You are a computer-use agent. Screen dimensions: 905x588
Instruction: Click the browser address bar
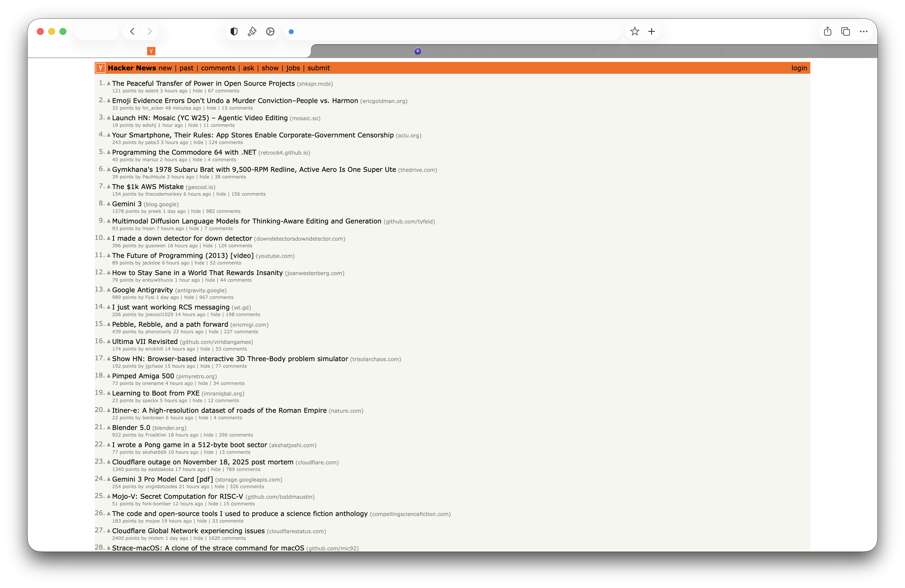[452, 31]
